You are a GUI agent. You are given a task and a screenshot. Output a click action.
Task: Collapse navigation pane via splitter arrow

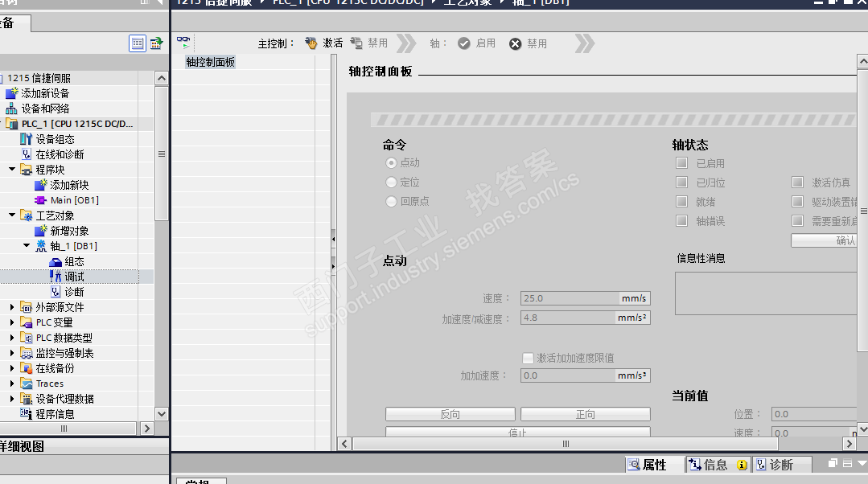coord(333,239)
